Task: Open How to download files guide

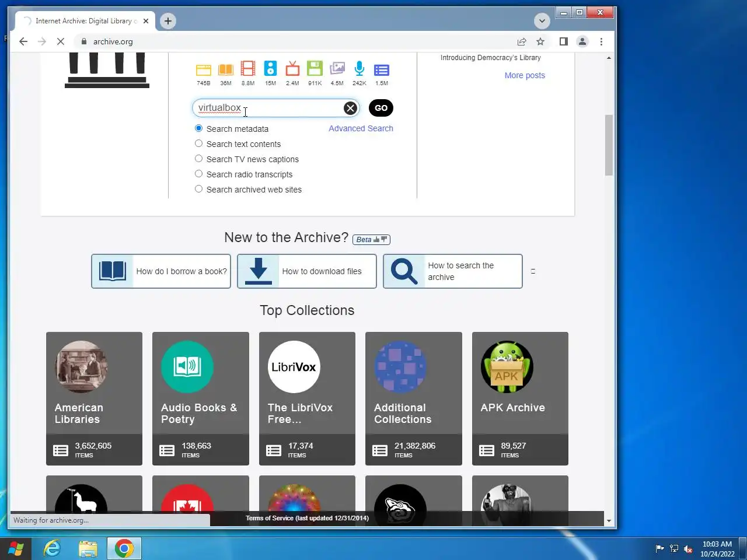Action: tap(307, 271)
